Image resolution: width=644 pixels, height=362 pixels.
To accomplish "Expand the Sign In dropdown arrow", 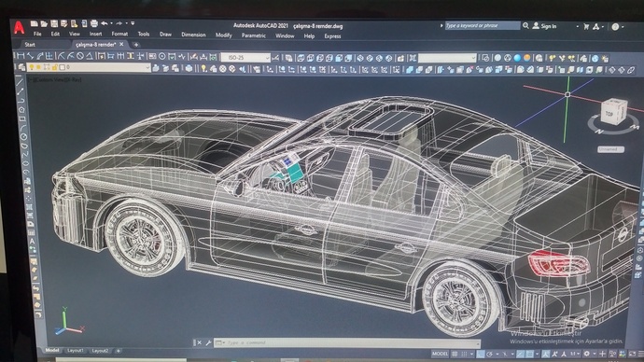I will (578, 27).
